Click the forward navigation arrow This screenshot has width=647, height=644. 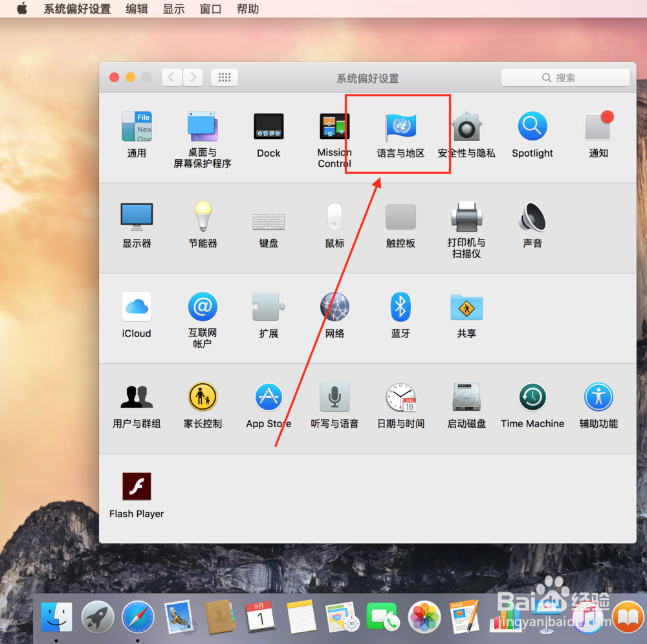193,77
